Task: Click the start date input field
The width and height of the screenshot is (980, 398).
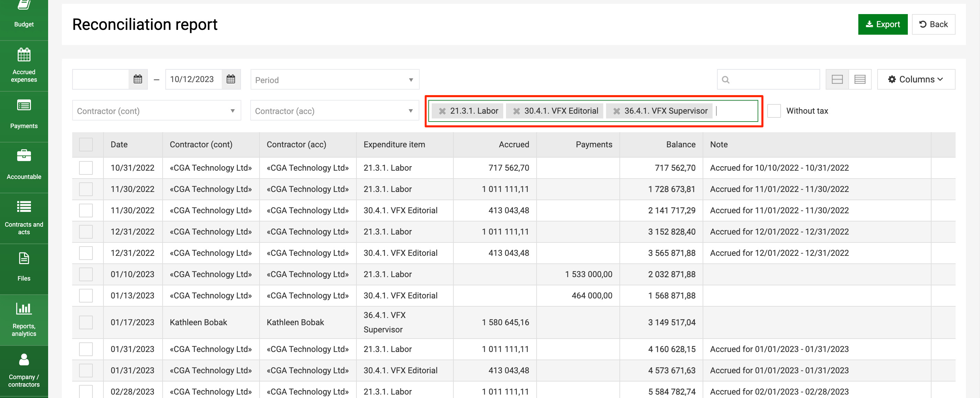Action: (x=100, y=79)
